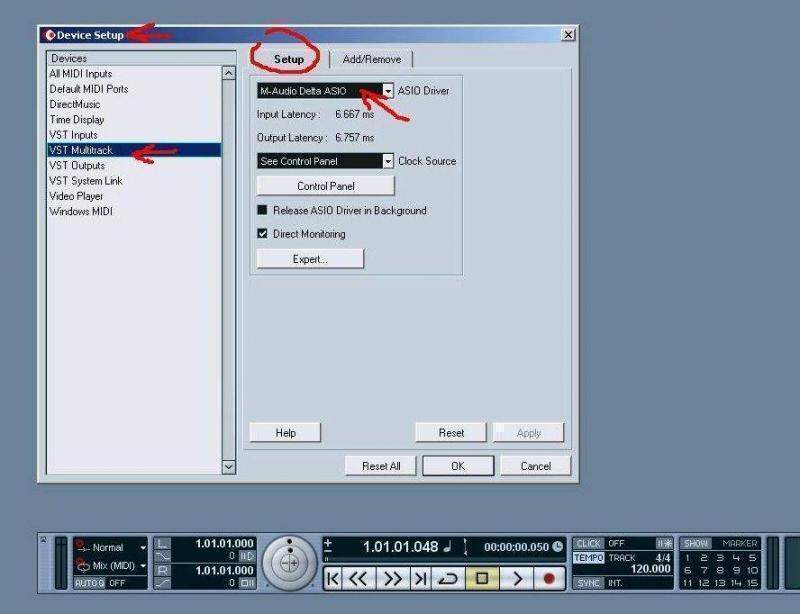
Task: Click the Reset All button
Action: click(381, 466)
